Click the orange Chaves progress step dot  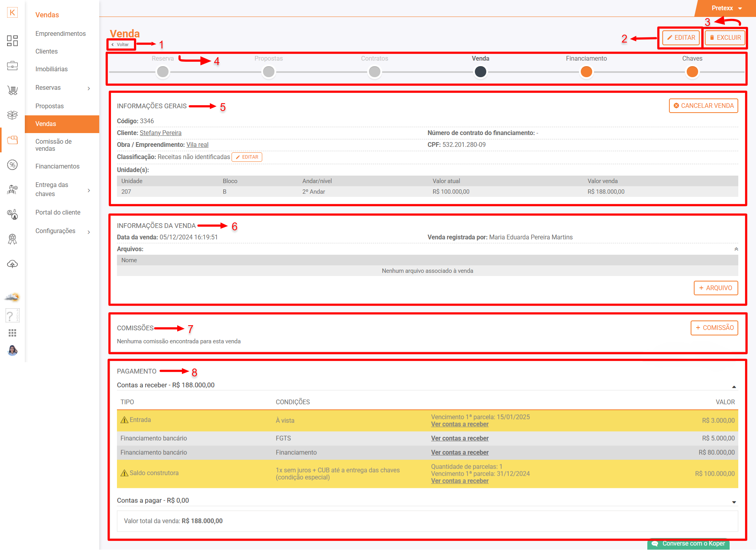point(692,72)
